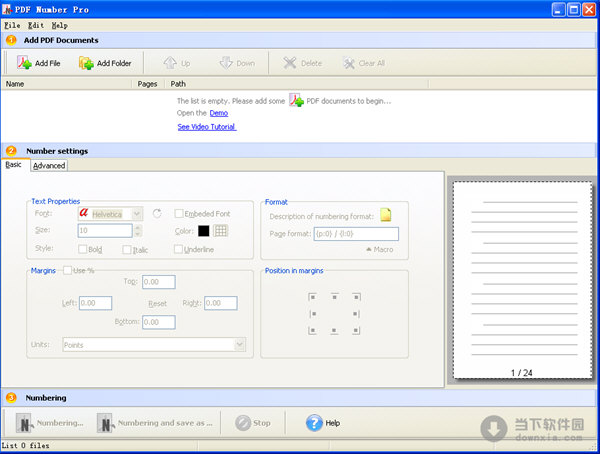Click the Stop button

253,423
